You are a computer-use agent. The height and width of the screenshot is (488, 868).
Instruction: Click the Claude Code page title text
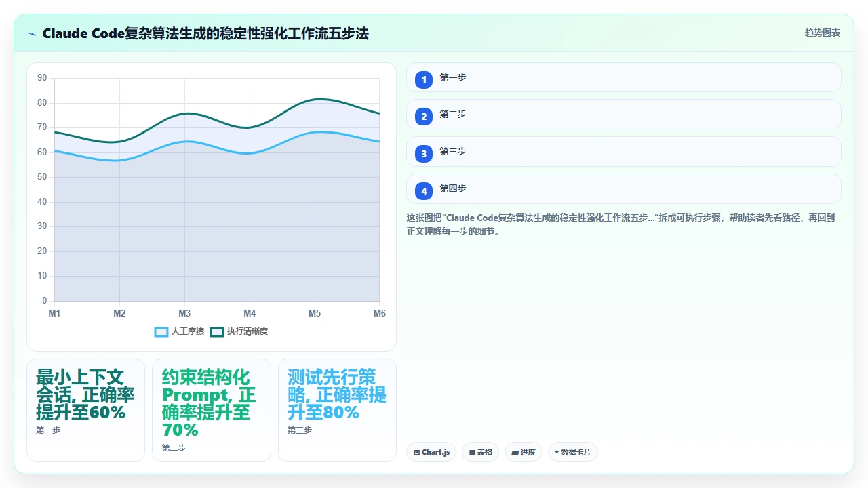[x=205, y=33]
